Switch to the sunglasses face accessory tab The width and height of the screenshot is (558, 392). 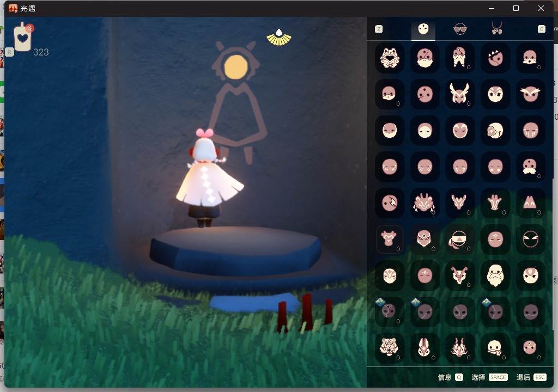click(460, 29)
